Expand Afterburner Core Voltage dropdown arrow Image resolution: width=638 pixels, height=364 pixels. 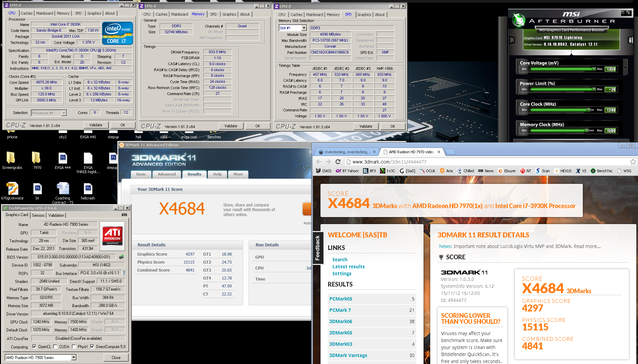pyautogui.click(x=625, y=67)
